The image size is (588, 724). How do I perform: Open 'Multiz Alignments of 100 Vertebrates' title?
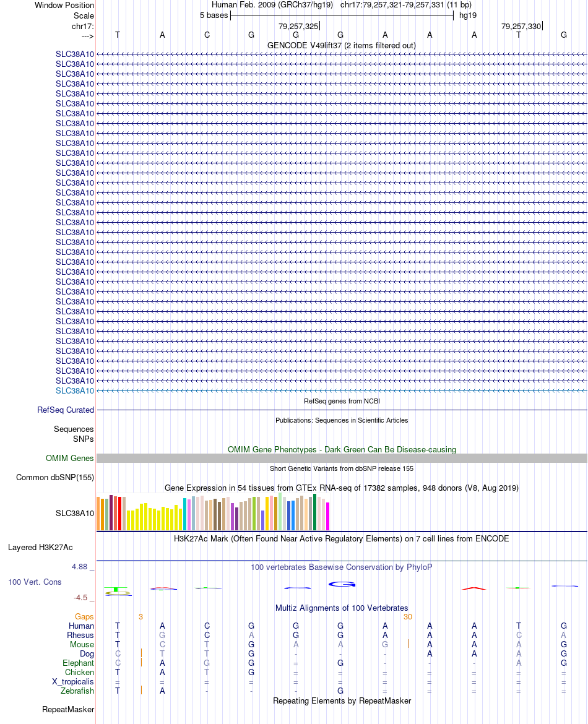(x=342, y=608)
